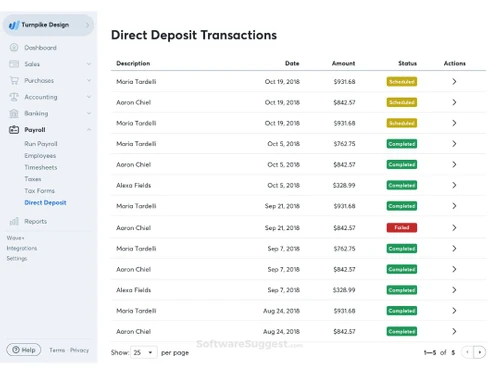Click the Failed status badge
This screenshot has width=500, height=375.
402,228
